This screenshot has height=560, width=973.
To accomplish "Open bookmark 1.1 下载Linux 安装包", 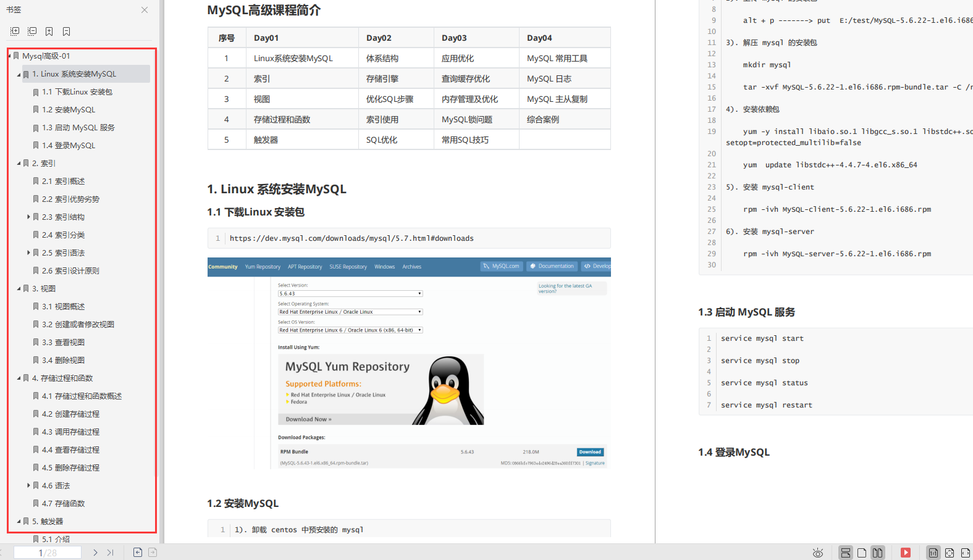I will click(77, 92).
